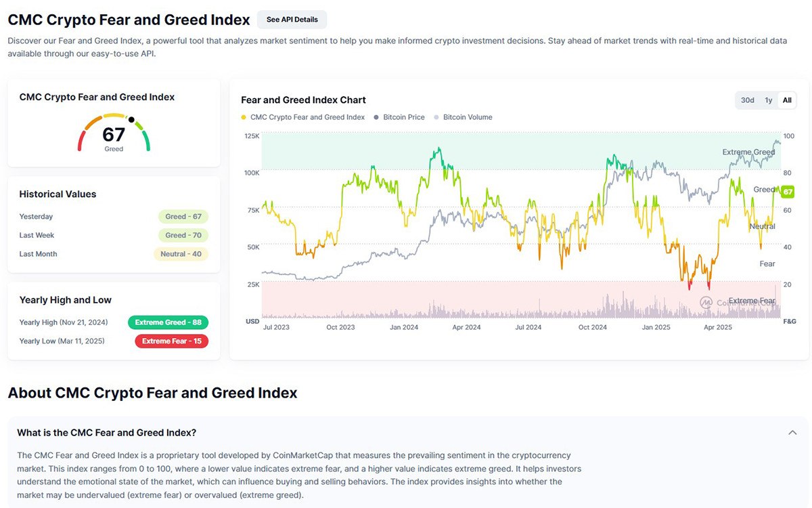This screenshot has width=812, height=508.
Task: Click the Last Week "Greed - 70" badge
Action: 183,235
